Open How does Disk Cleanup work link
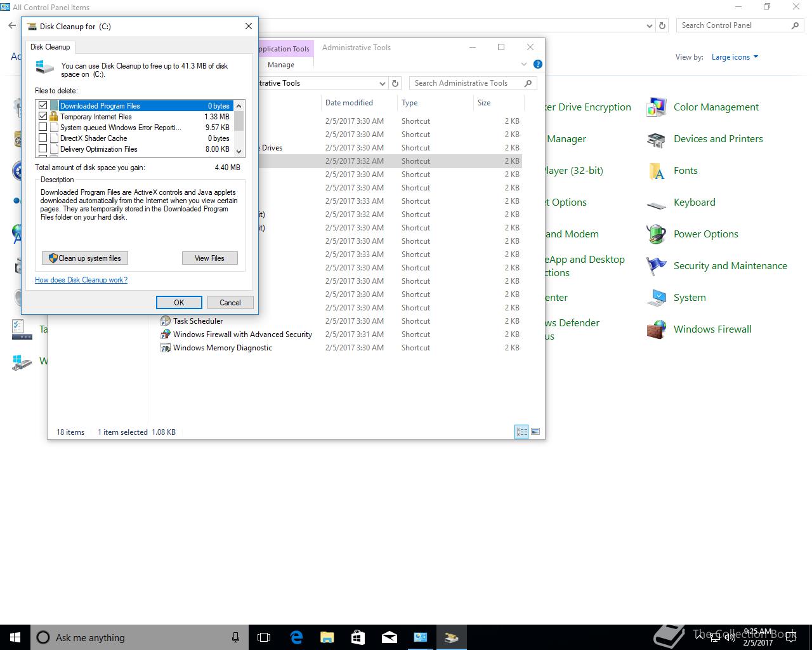 point(81,280)
